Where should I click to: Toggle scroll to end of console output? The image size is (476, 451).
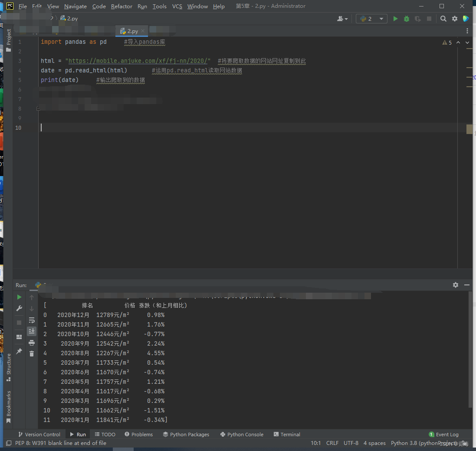(x=32, y=331)
